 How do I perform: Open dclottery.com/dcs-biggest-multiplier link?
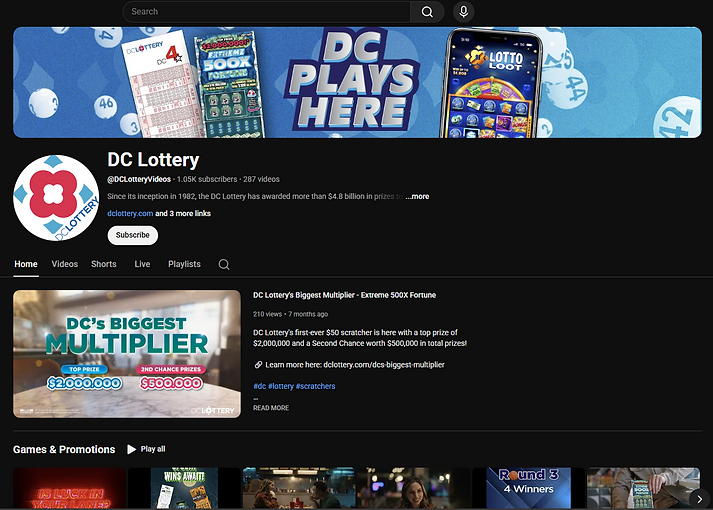384,365
